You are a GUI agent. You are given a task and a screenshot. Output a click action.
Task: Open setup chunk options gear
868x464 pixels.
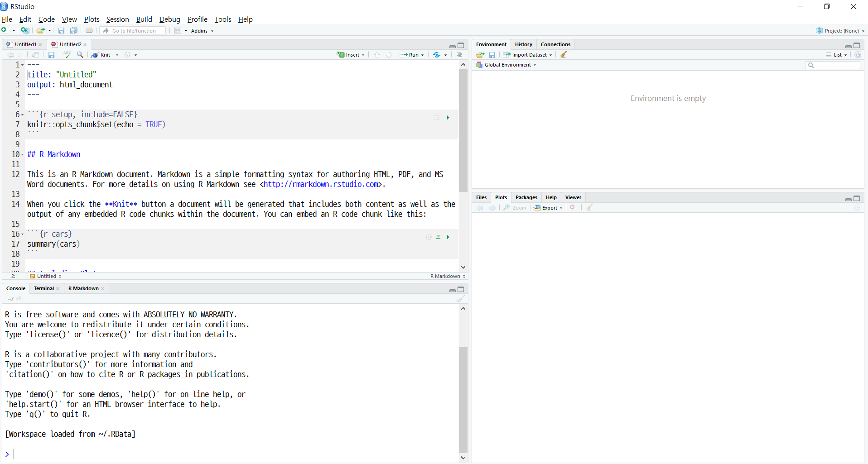click(437, 118)
